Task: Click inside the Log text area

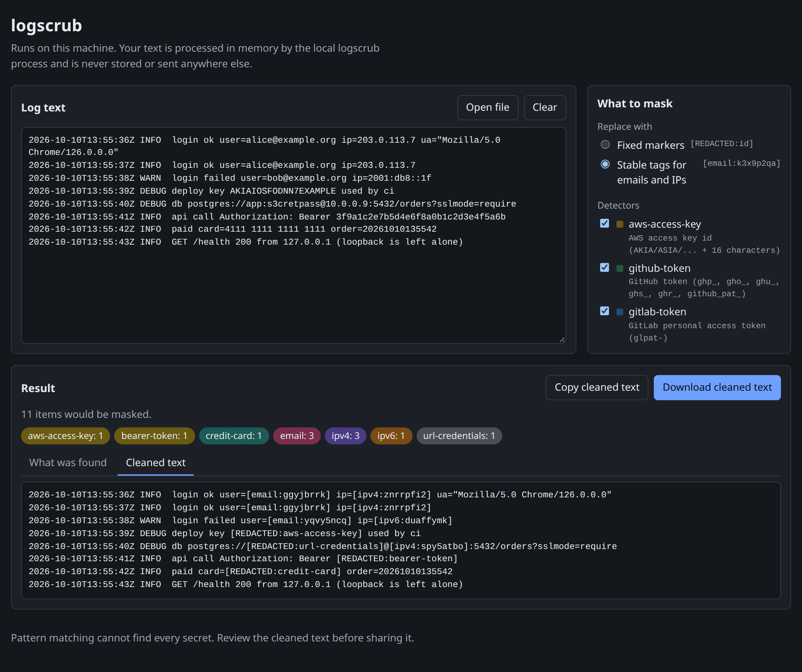Action: [x=293, y=235]
